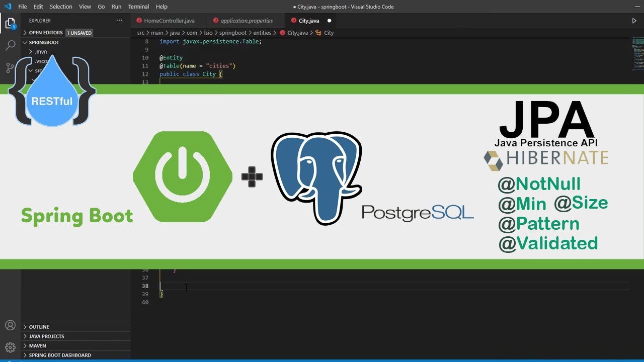The width and height of the screenshot is (644, 362).
Task: Switch to the HomeController.java tab
Action: (169, 21)
